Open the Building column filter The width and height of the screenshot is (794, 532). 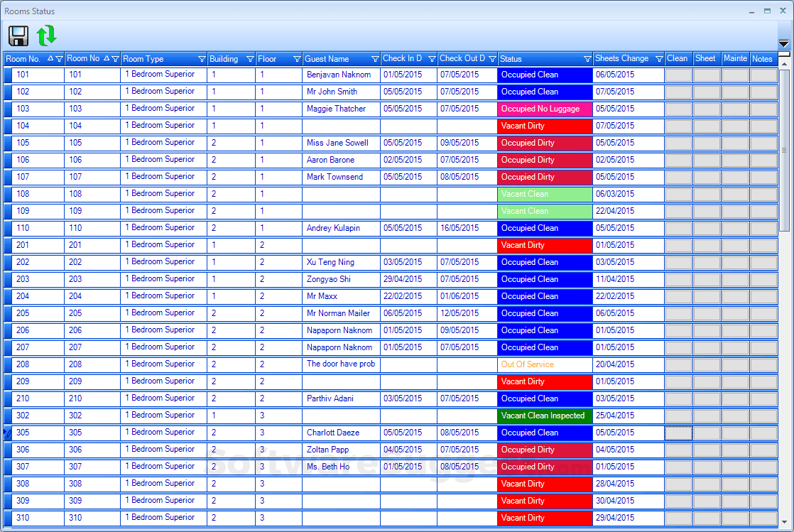(x=250, y=59)
